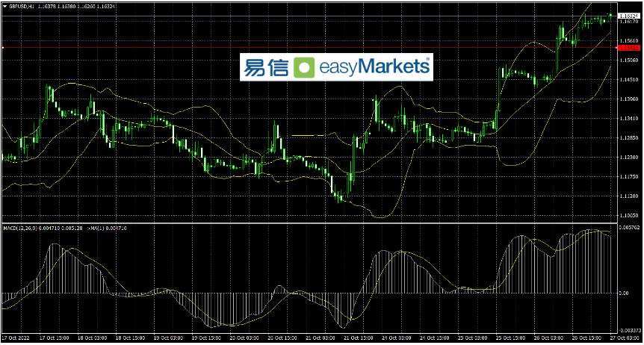This screenshot has height=345, width=644.
Task: Click the MACD scale value 0.005762
Action: pos(630,227)
